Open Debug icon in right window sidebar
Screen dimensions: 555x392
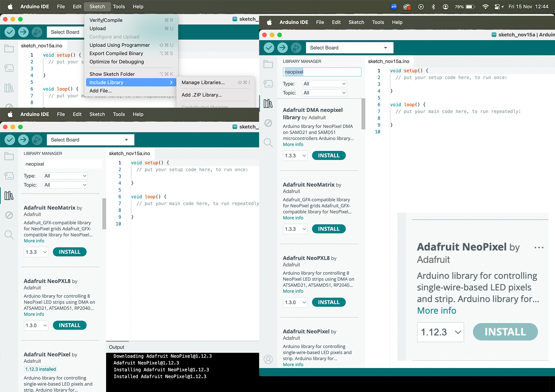click(268, 123)
